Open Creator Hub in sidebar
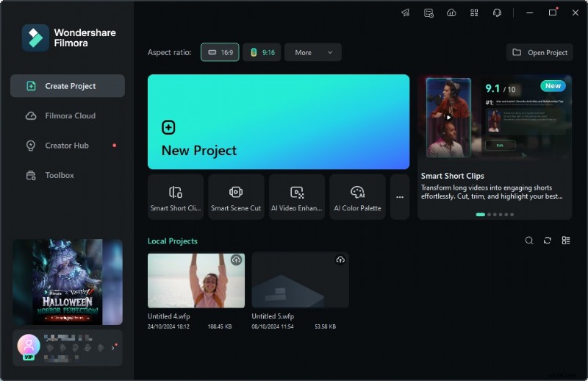This screenshot has width=588, height=381. (x=68, y=146)
